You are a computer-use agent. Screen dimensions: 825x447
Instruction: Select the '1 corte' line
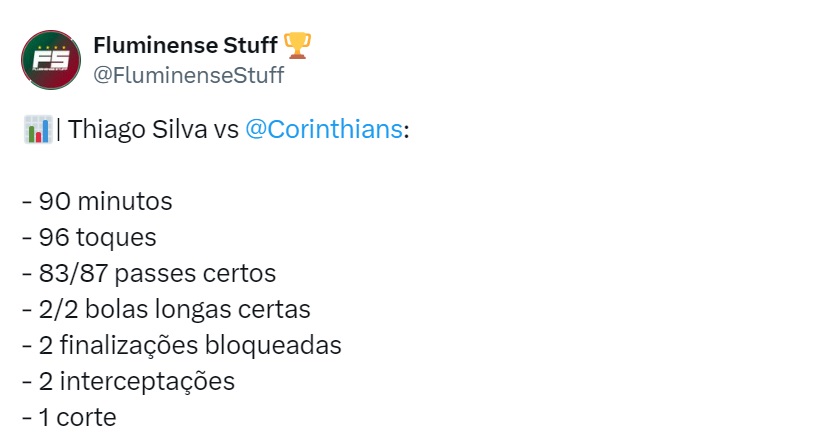69,418
